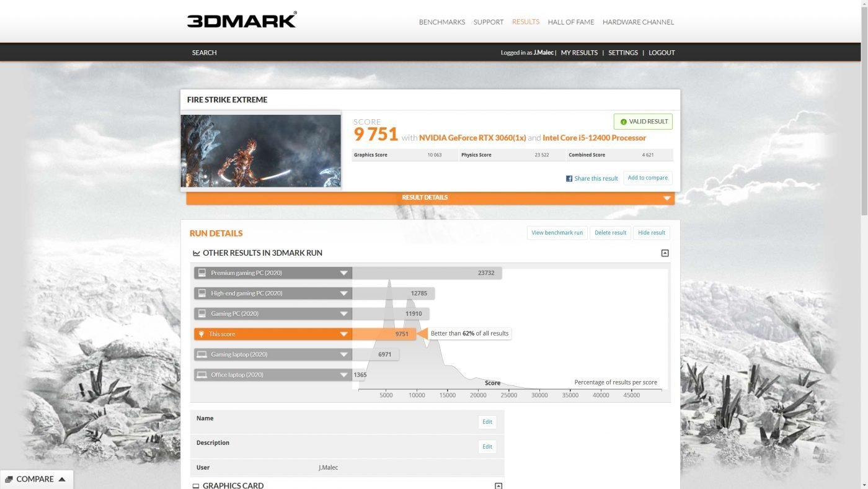The width and height of the screenshot is (868, 489).
Task: Click the orange 9751 score bar
Action: 384,334
